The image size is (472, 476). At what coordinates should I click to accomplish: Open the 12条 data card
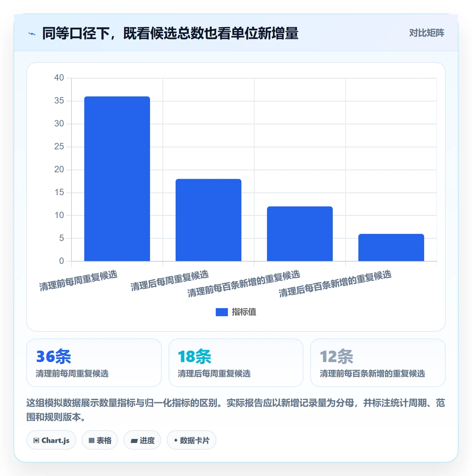click(378, 363)
